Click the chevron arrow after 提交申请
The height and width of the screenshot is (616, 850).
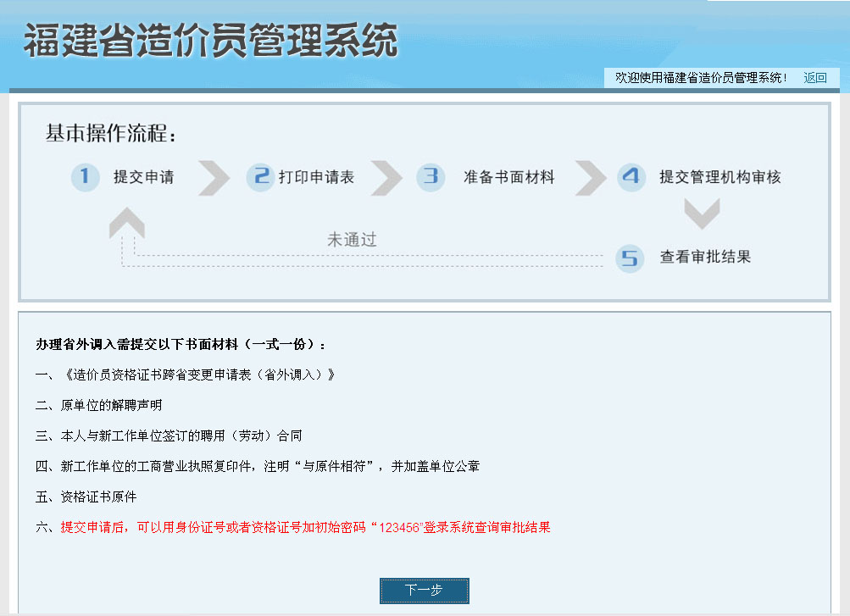(x=214, y=177)
